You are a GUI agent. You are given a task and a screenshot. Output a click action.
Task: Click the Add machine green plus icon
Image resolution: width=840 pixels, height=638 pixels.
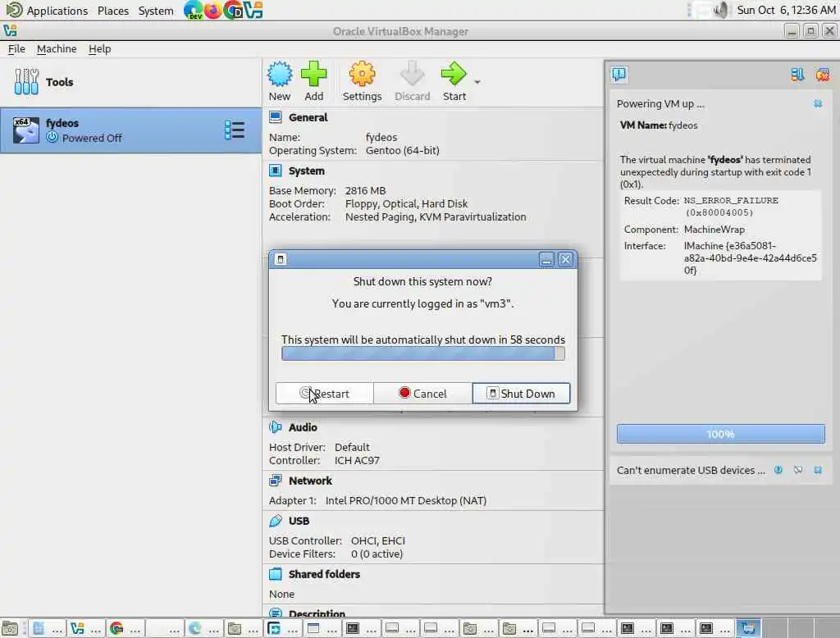(x=313, y=81)
